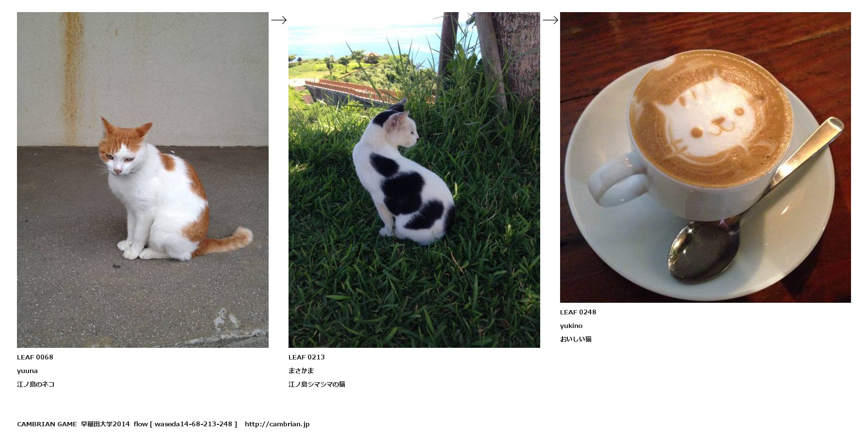Open the black and white cat photo

414,180
